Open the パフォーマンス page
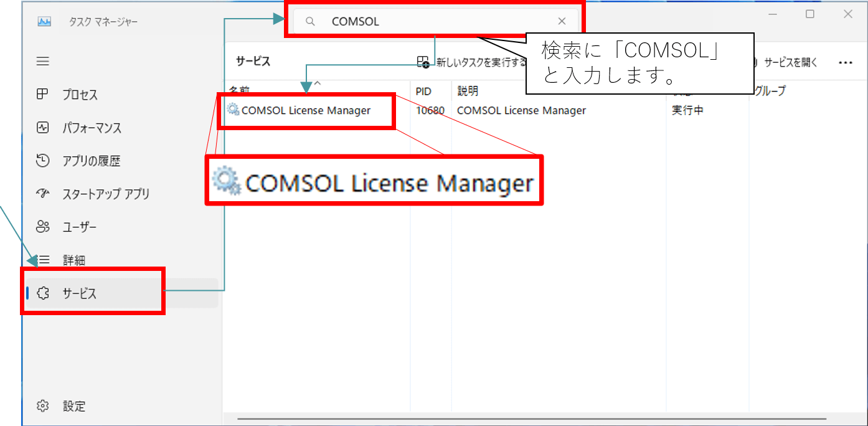Screen dimensions: 868x426 coord(91,128)
